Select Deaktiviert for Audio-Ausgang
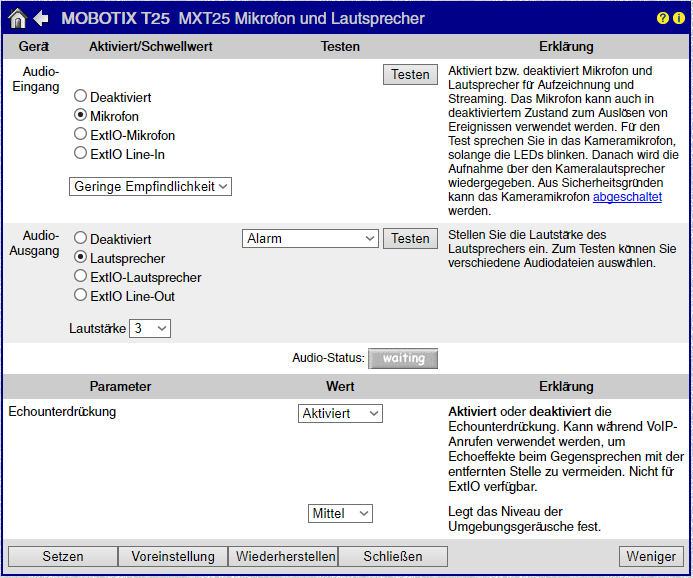693x578 pixels. click(x=80, y=238)
